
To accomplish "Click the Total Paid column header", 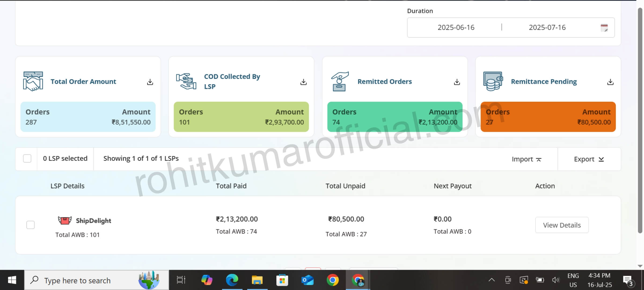I will tap(231, 186).
